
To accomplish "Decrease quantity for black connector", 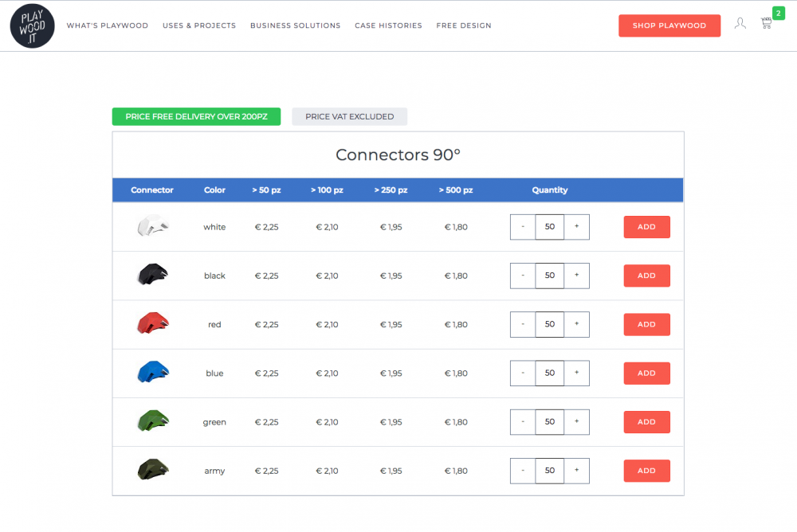I will click(x=523, y=276).
